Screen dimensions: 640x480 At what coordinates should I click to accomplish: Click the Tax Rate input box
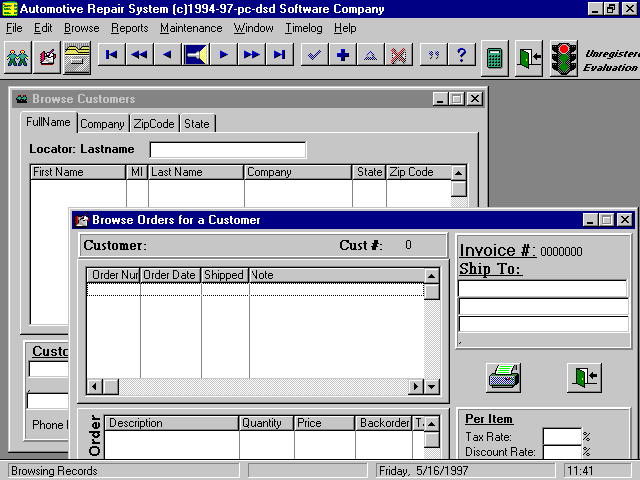(561, 437)
